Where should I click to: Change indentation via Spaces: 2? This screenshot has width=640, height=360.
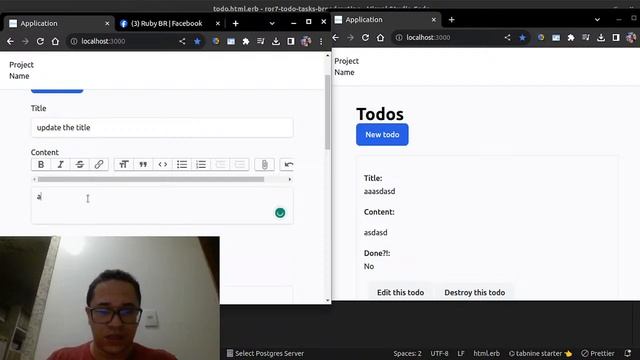click(x=407, y=353)
